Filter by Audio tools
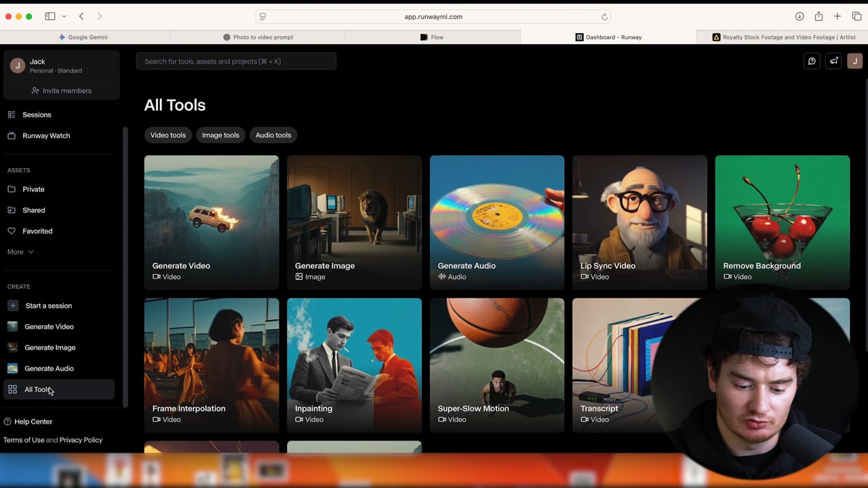868x488 pixels. 273,135
